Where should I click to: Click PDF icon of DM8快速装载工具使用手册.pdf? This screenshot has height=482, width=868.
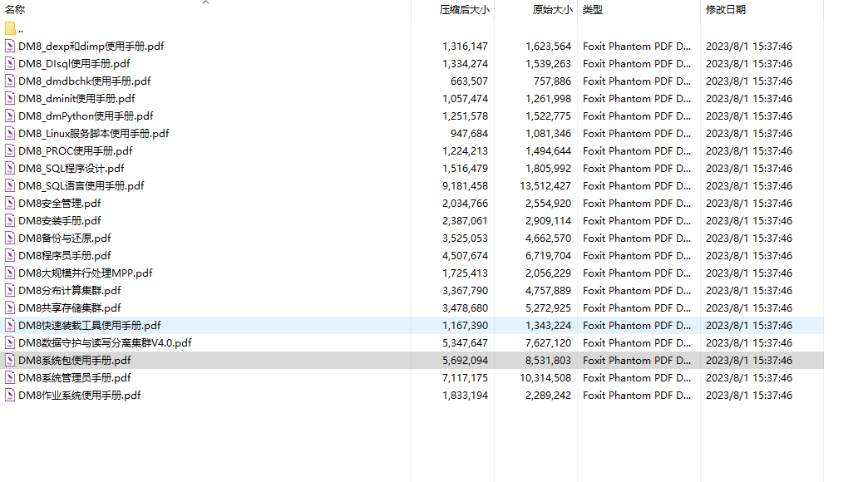(10, 325)
